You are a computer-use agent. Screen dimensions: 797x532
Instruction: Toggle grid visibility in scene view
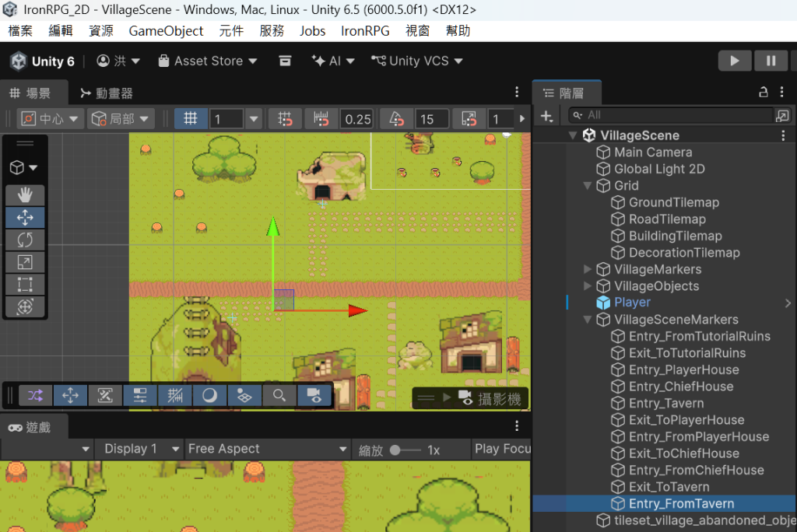pos(191,119)
